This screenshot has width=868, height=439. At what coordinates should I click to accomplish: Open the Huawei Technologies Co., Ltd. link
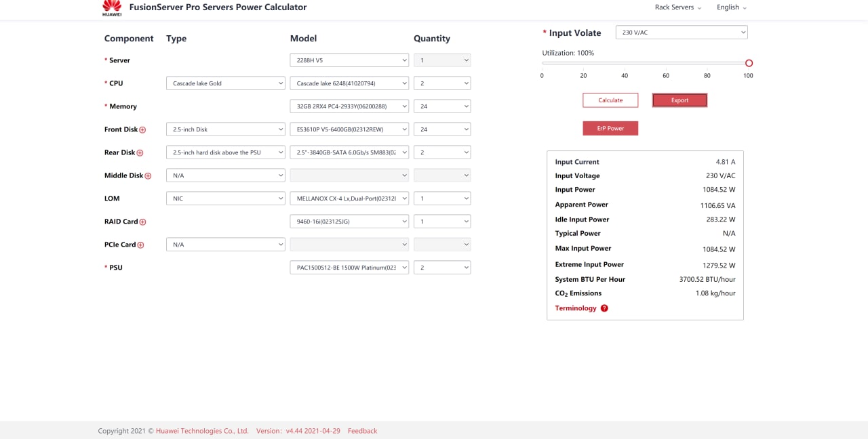click(202, 431)
